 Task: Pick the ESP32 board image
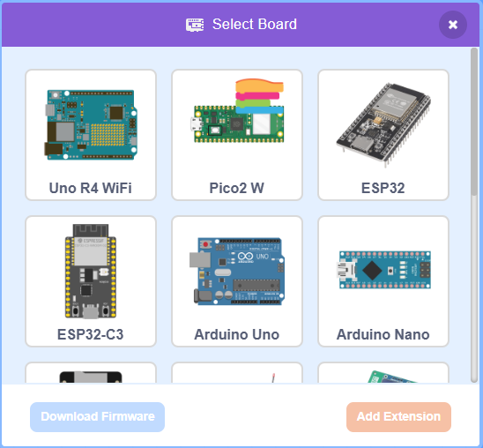tap(383, 125)
